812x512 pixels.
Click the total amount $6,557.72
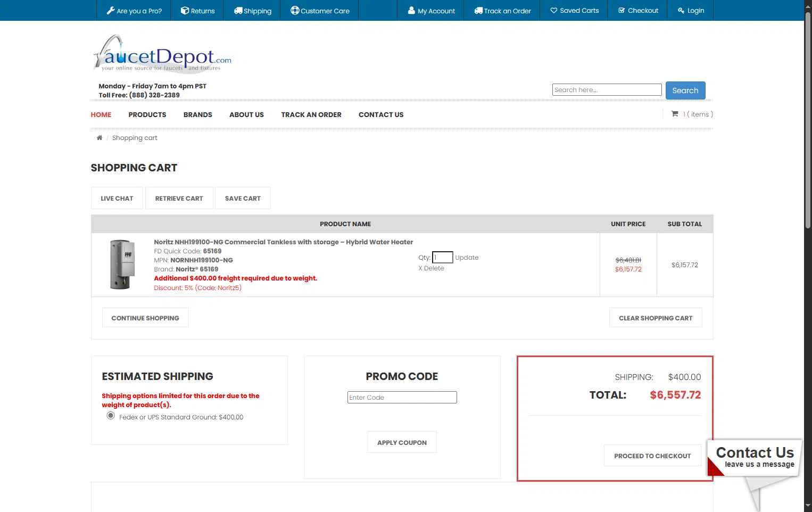(675, 395)
